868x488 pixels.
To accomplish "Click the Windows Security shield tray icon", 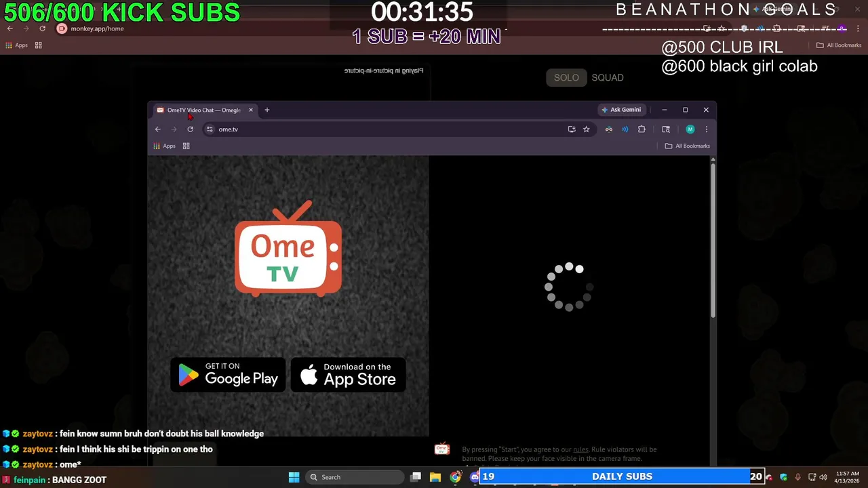I will (784, 477).
